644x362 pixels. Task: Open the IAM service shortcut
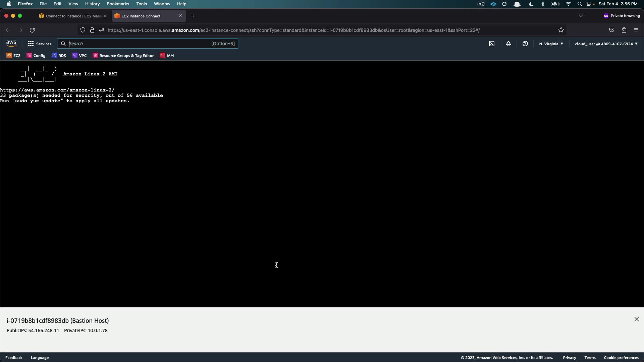pyautogui.click(x=167, y=56)
